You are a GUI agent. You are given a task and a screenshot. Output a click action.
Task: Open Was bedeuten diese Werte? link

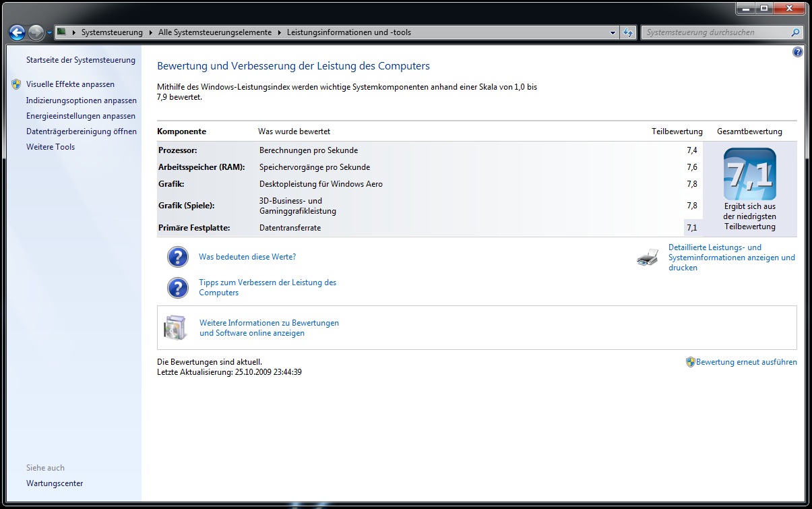coord(247,257)
